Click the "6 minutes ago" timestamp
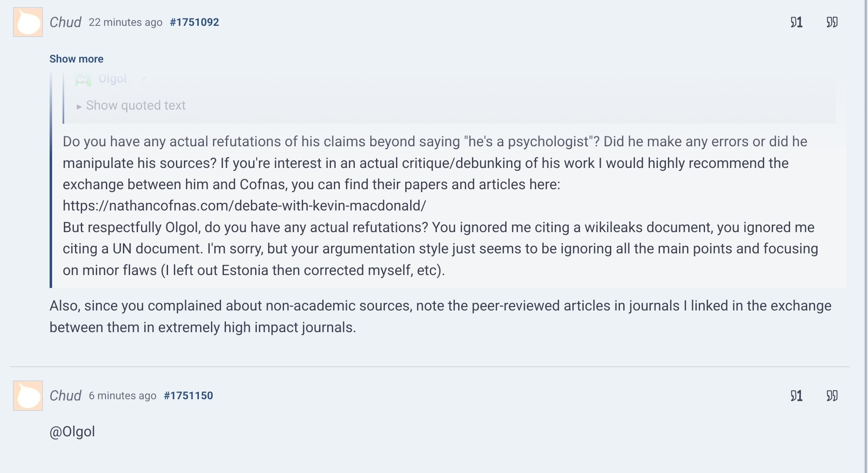868x473 pixels. coord(123,395)
